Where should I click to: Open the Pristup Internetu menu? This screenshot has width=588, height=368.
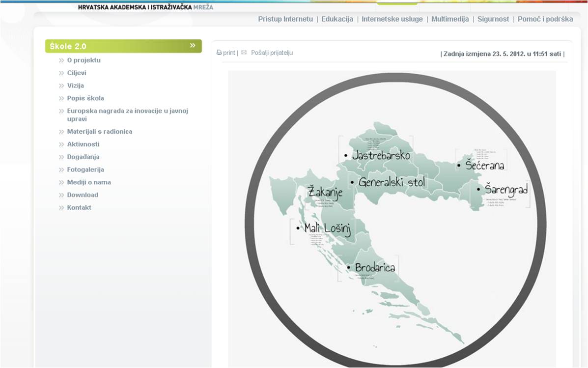pos(285,19)
